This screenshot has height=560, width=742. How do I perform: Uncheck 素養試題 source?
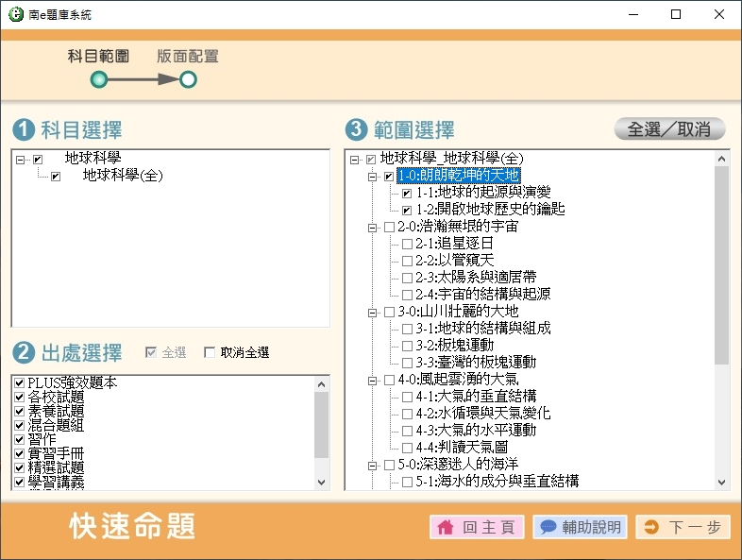point(20,411)
